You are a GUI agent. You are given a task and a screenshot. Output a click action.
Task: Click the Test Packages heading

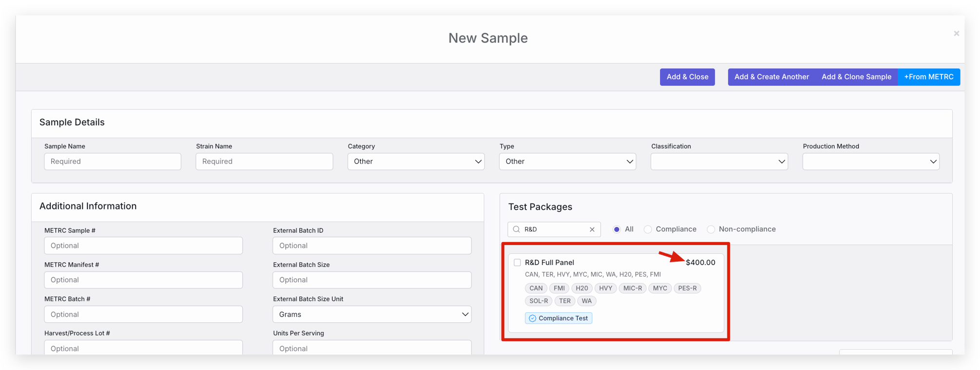(540, 207)
